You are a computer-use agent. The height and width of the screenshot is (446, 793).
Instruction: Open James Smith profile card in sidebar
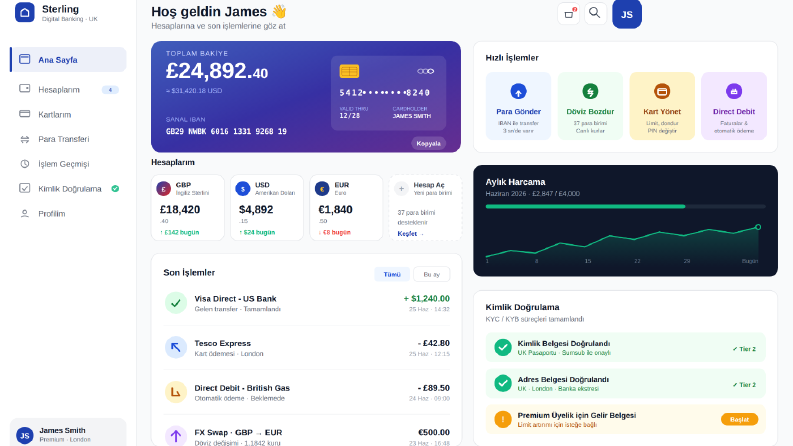pyautogui.click(x=68, y=433)
